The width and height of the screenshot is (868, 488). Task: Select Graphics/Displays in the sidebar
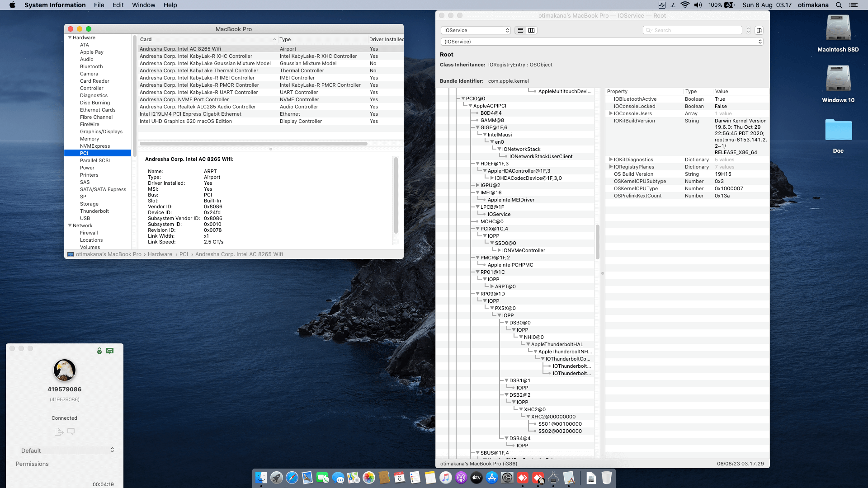(101, 131)
